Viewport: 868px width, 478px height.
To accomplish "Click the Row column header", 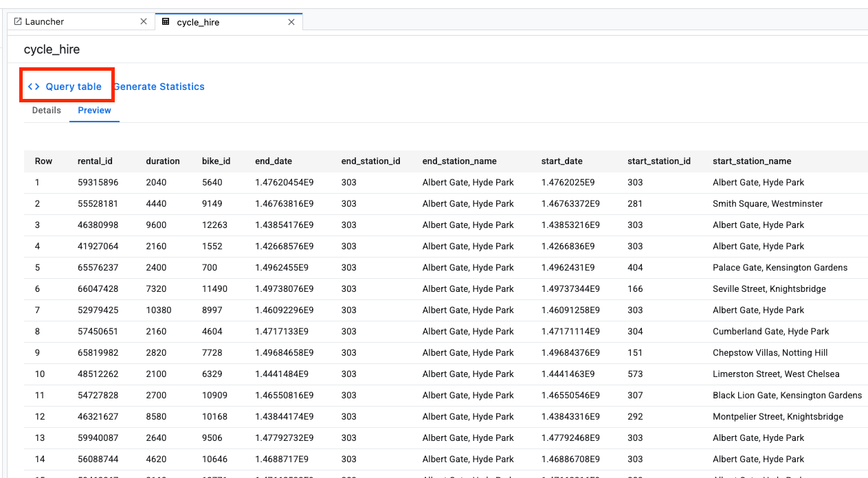I will click(43, 161).
